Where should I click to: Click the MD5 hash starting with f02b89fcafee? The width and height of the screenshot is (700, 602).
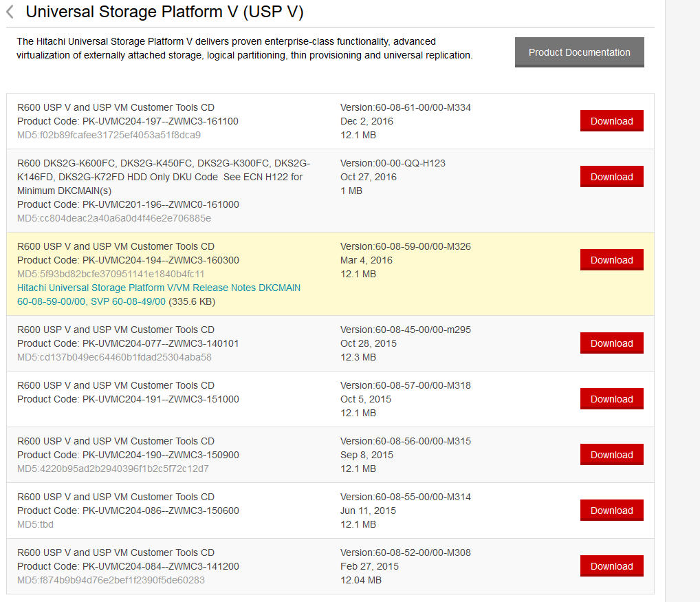109,135
